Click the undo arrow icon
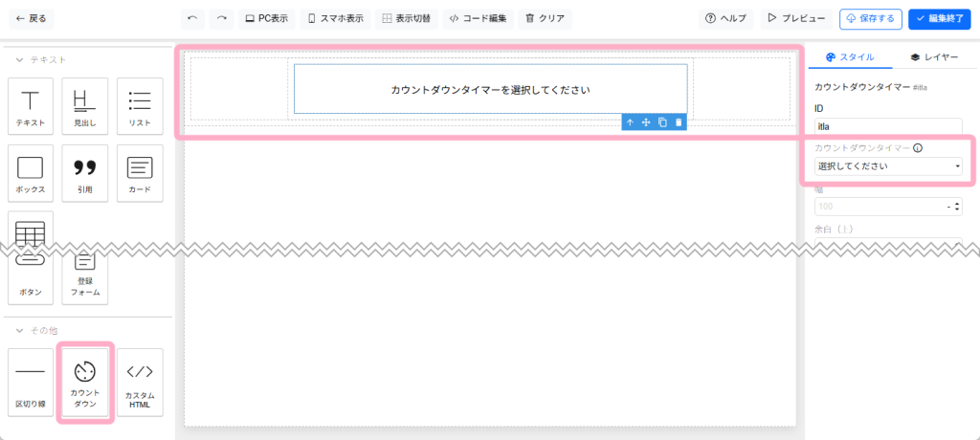This screenshot has height=440, width=980. [193, 18]
